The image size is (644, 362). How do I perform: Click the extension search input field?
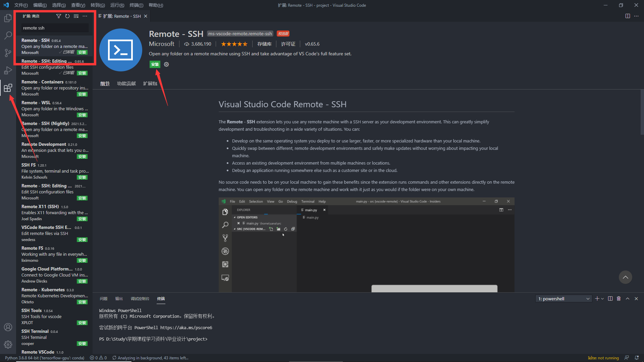(55, 28)
